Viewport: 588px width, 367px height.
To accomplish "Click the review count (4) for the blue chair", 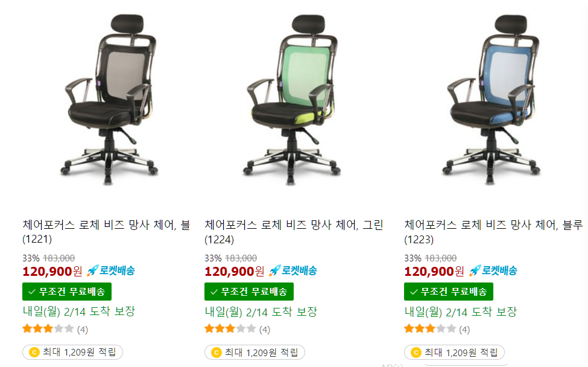I will tap(464, 330).
